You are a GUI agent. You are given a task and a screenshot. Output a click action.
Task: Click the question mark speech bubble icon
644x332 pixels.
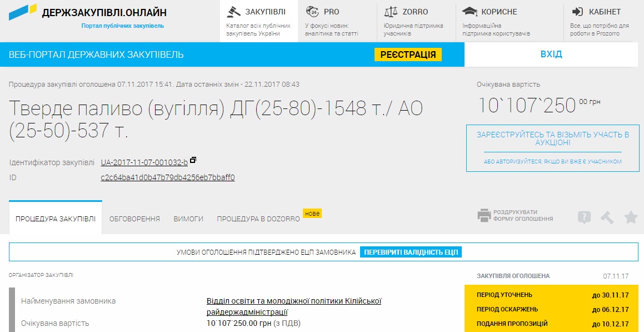[584, 217]
